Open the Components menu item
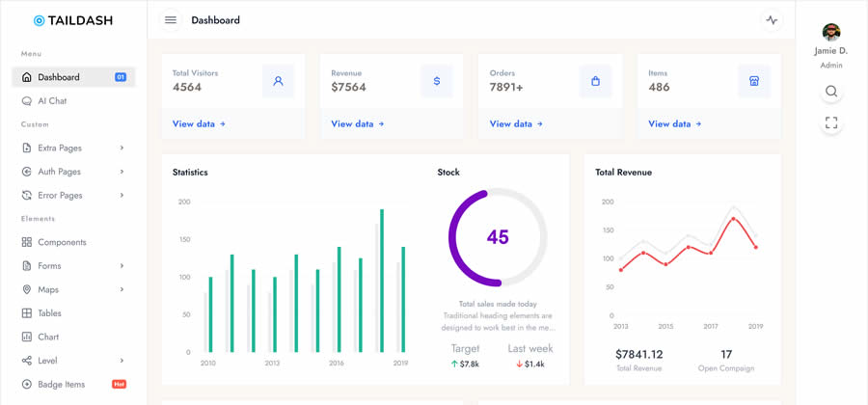 pyautogui.click(x=73, y=242)
